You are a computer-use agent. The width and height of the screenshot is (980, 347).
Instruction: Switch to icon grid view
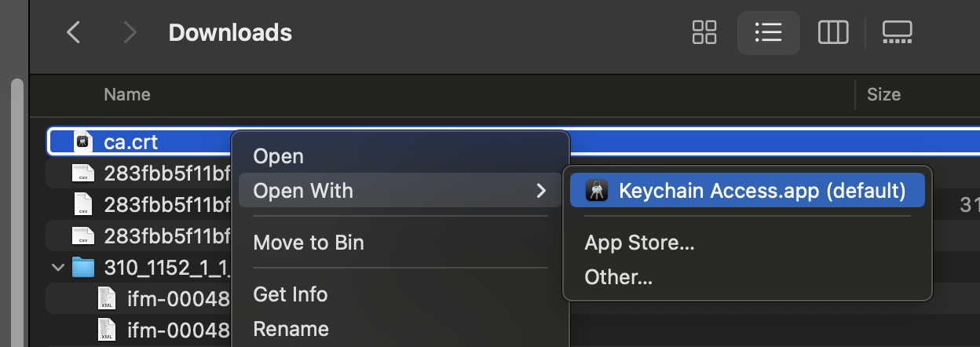[704, 32]
